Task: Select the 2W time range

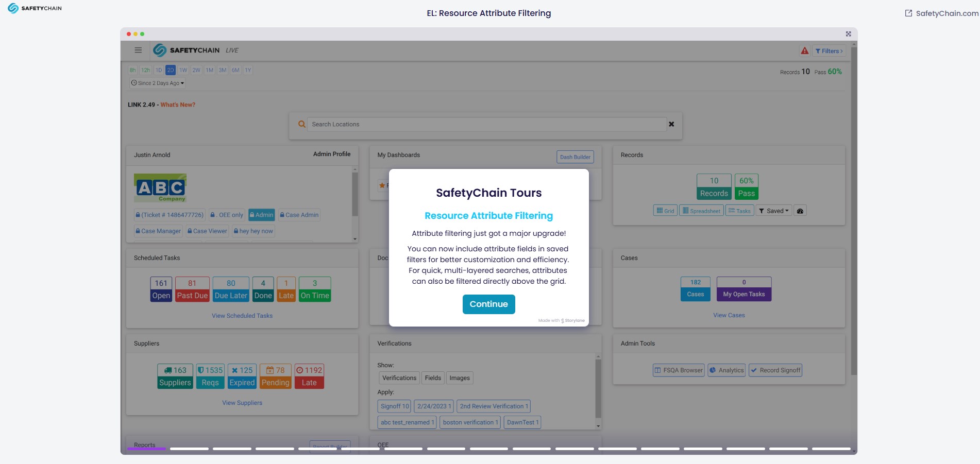Action: (196, 70)
